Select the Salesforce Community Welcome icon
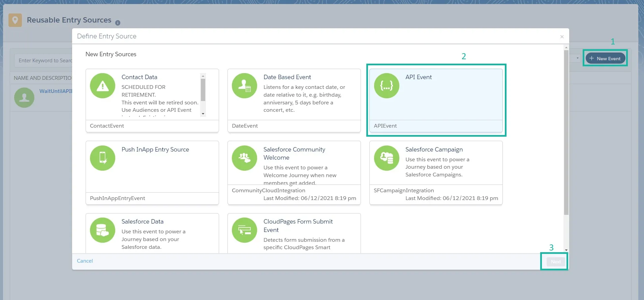Viewport: 644px width, 300px height. pos(244,158)
